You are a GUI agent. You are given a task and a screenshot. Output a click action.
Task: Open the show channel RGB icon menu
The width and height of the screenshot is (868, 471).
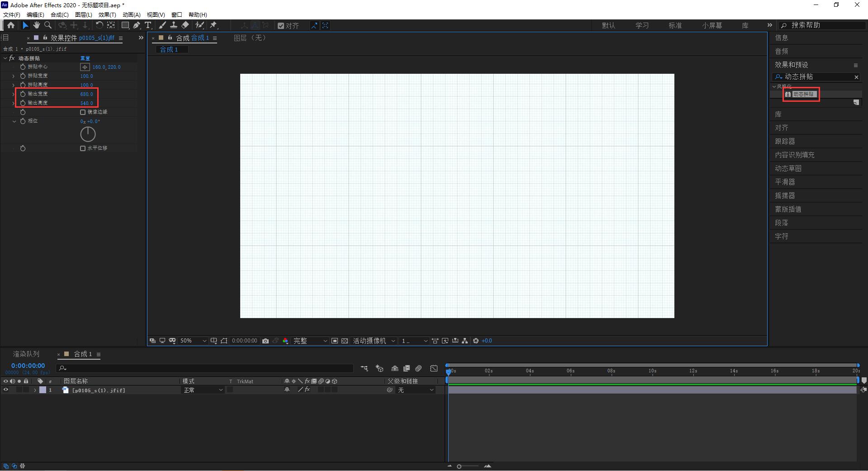[285, 341]
